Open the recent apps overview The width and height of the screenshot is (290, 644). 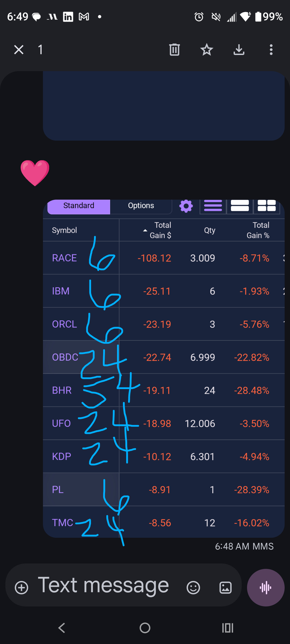click(228, 628)
